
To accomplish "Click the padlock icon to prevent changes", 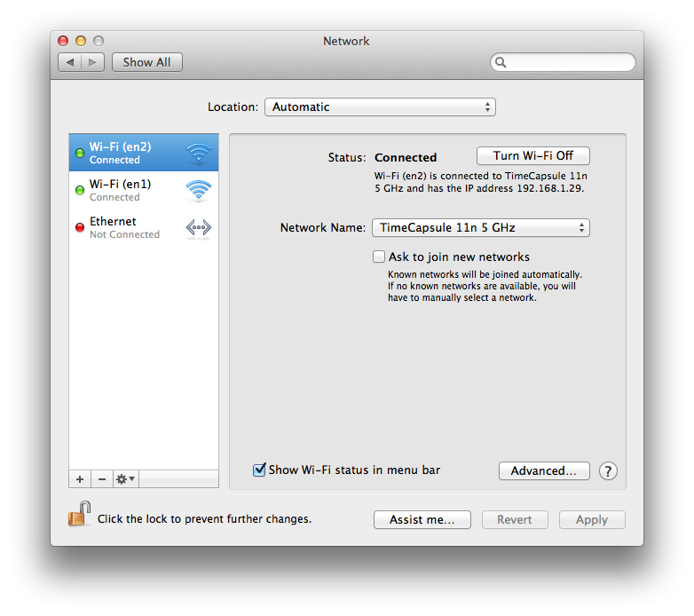I will [x=80, y=514].
